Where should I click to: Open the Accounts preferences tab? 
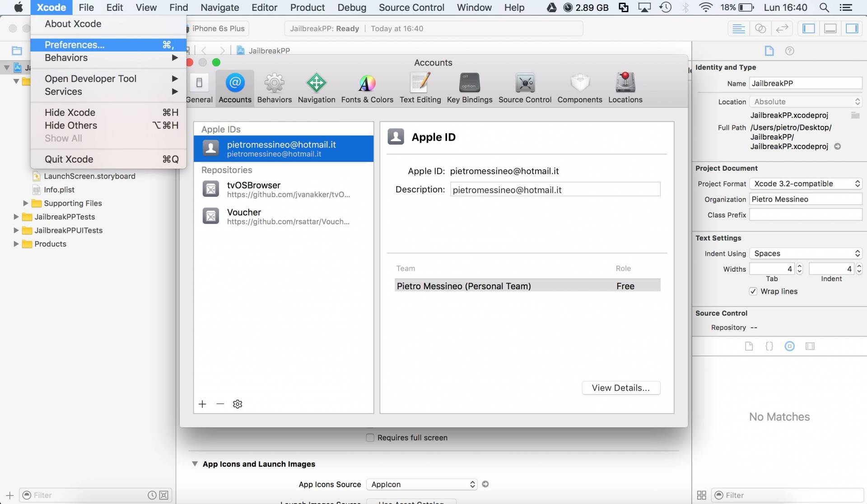[235, 88]
